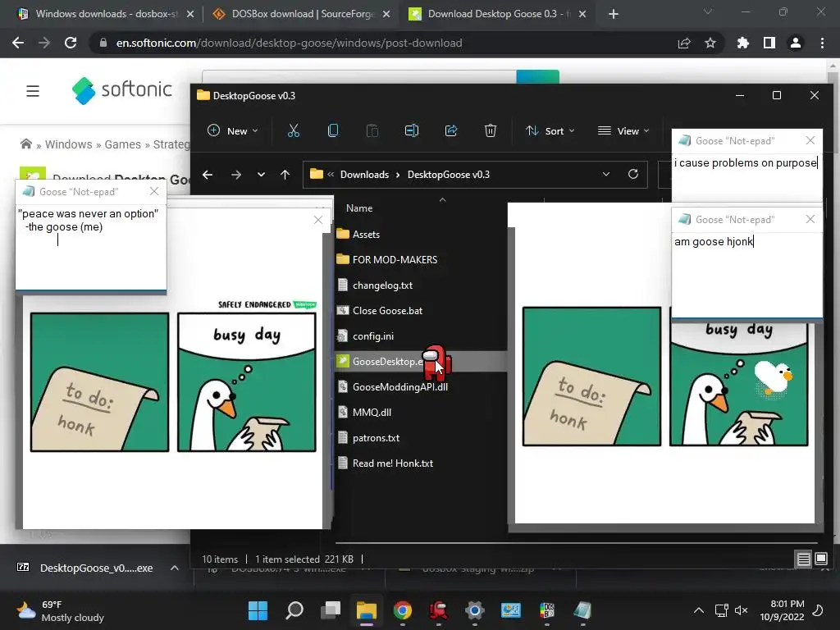Viewport: 840px width, 630px height.
Task: Click the Delete trash icon in Explorer
Action: tap(491, 130)
